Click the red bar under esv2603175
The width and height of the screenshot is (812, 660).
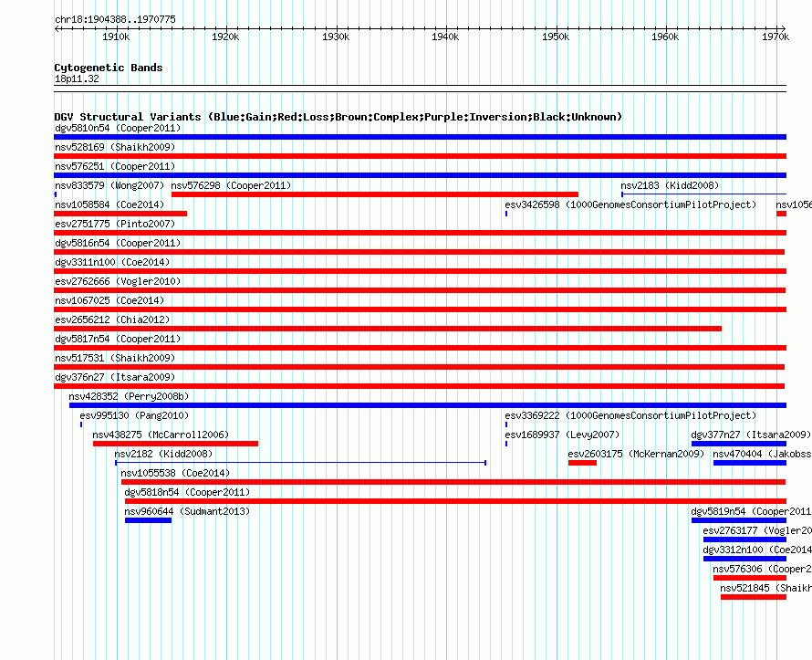(582, 463)
